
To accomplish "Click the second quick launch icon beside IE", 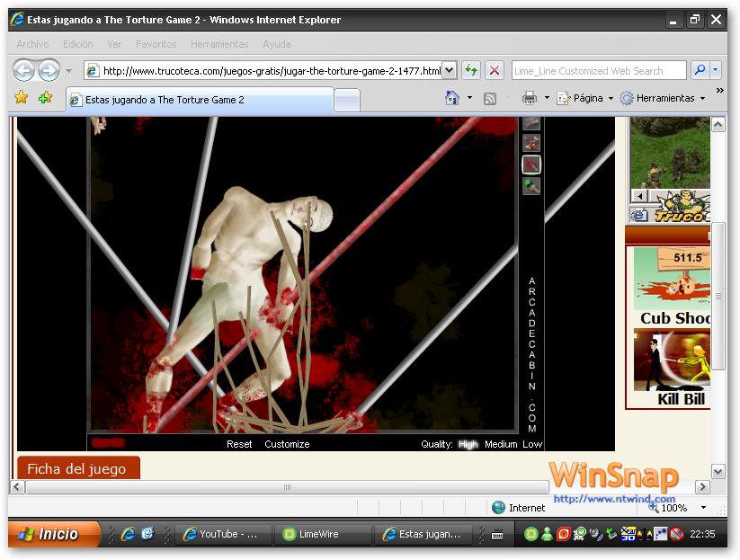I will click(x=147, y=534).
